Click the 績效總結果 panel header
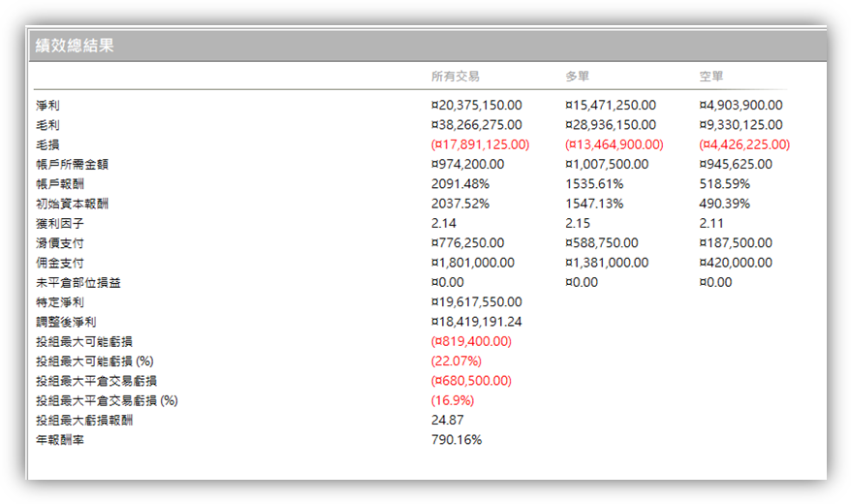Viewport: 851px width, 504px height. pyautogui.click(x=427, y=45)
